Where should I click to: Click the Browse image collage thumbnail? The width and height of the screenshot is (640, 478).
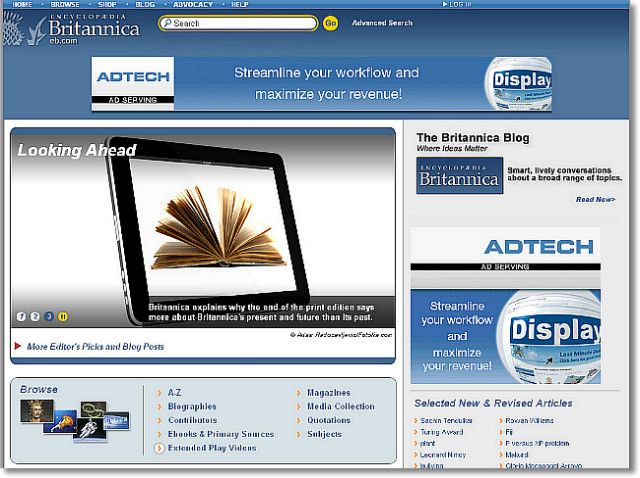coord(75,422)
